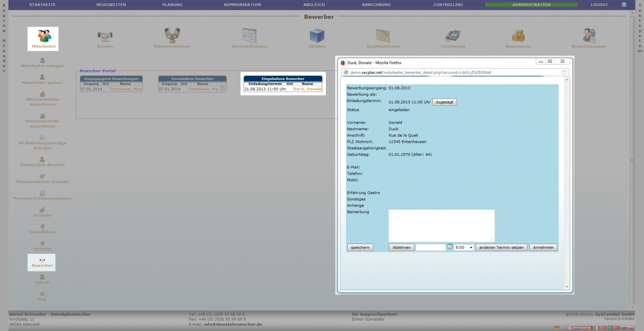
Task: Open Mitarbeiterliste exportieren
Action: pyautogui.click(x=42, y=123)
